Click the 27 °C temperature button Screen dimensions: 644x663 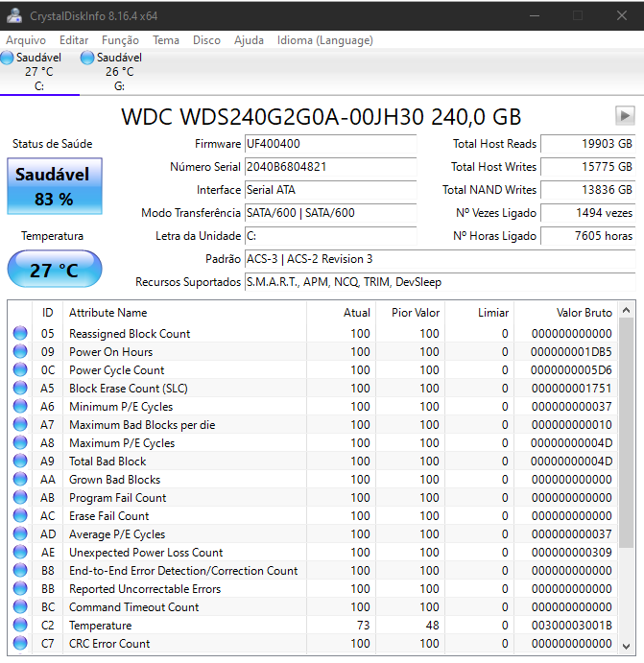(x=55, y=270)
